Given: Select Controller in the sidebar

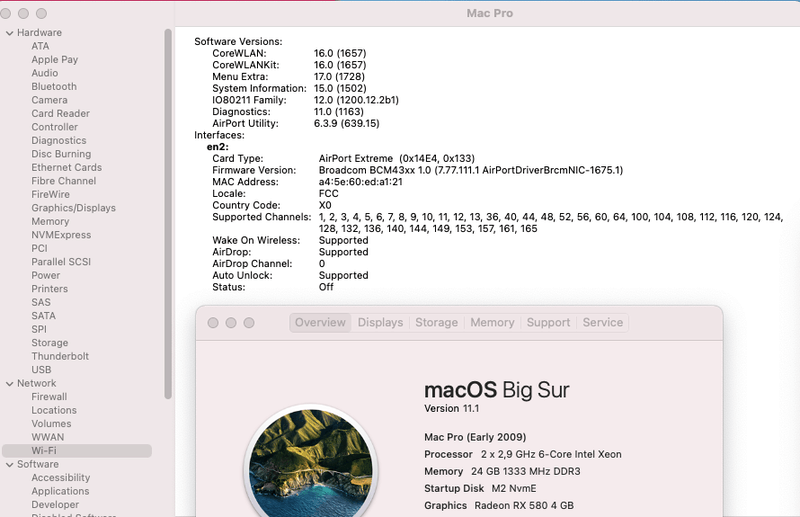Looking at the screenshot, I should click(55, 127).
